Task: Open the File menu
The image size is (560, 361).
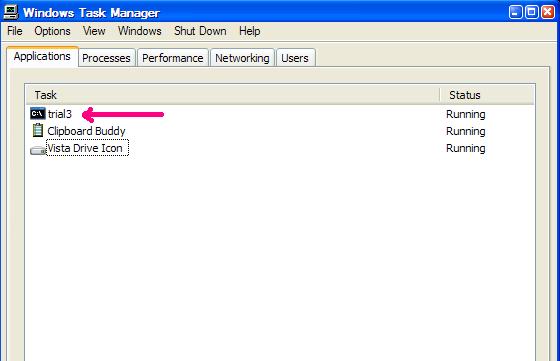Action: [x=15, y=31]
